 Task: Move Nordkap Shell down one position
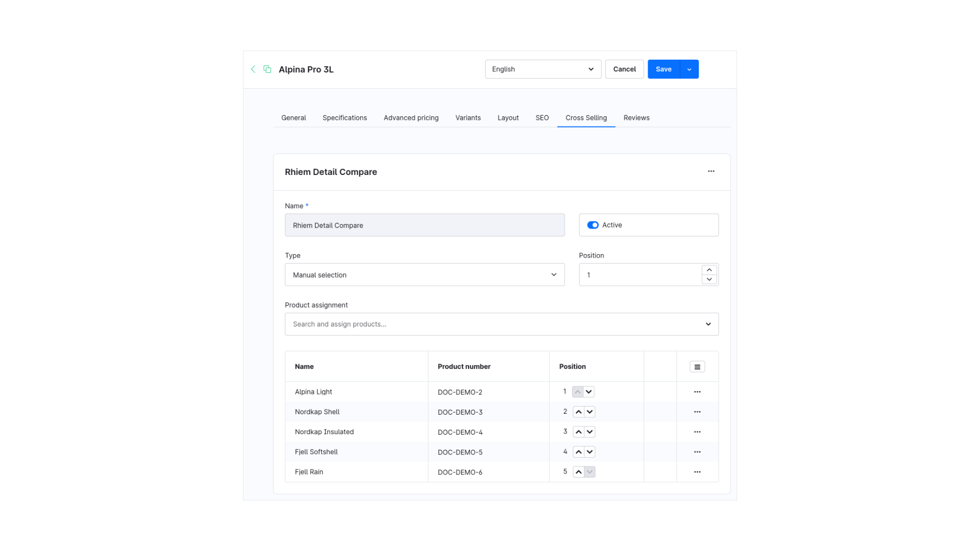pos(590,412)
